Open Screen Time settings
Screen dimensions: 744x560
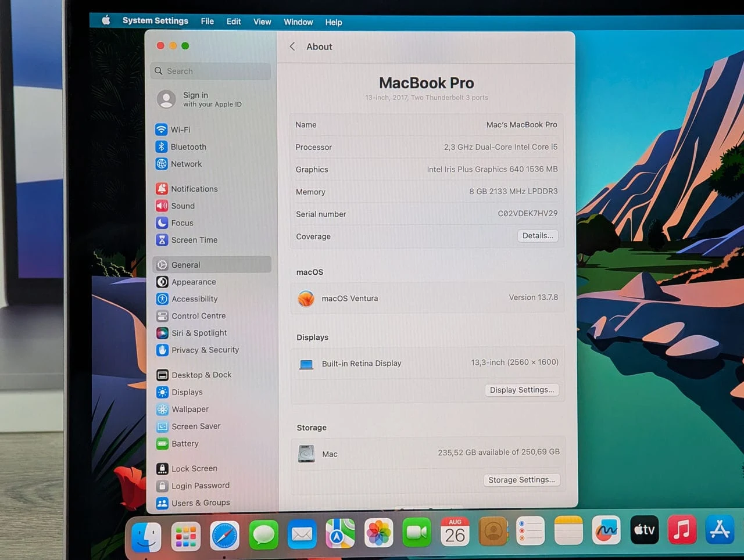click(187, 240)
